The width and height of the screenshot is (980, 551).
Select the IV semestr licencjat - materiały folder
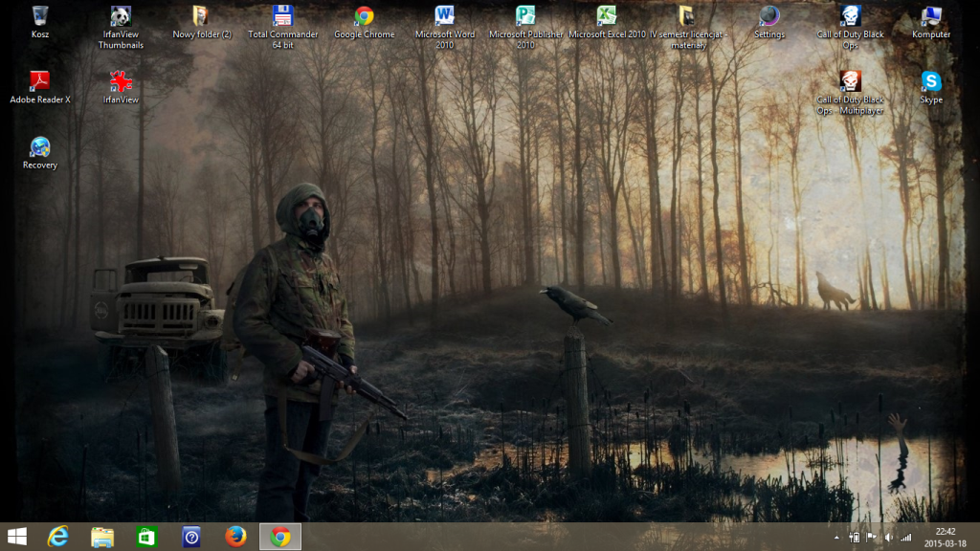click(x=688, y=28)
